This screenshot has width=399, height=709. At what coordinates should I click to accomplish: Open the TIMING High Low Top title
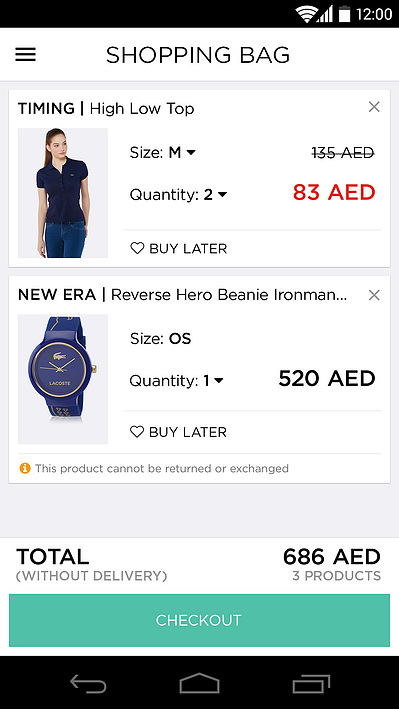[x=106, y=109]
